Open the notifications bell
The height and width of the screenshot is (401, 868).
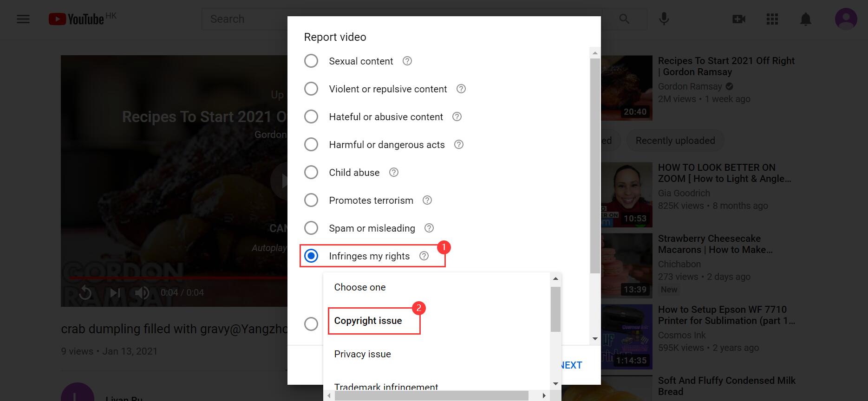[805, 19]
